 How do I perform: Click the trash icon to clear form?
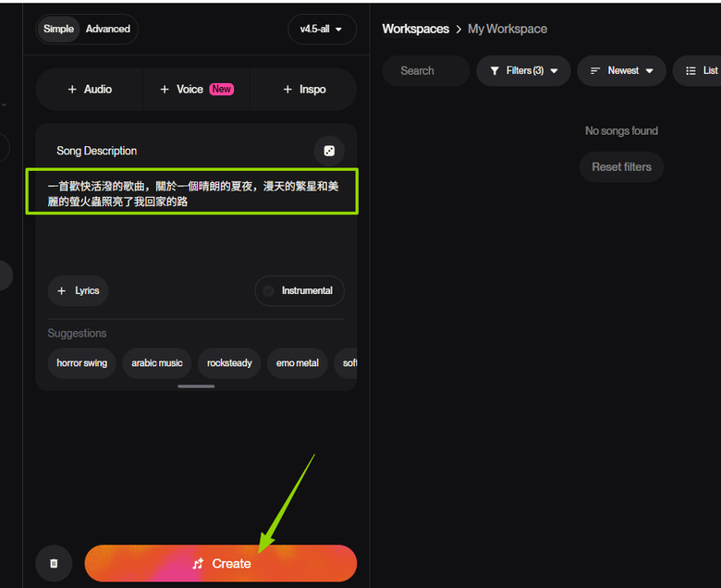(x=54, y=563)
